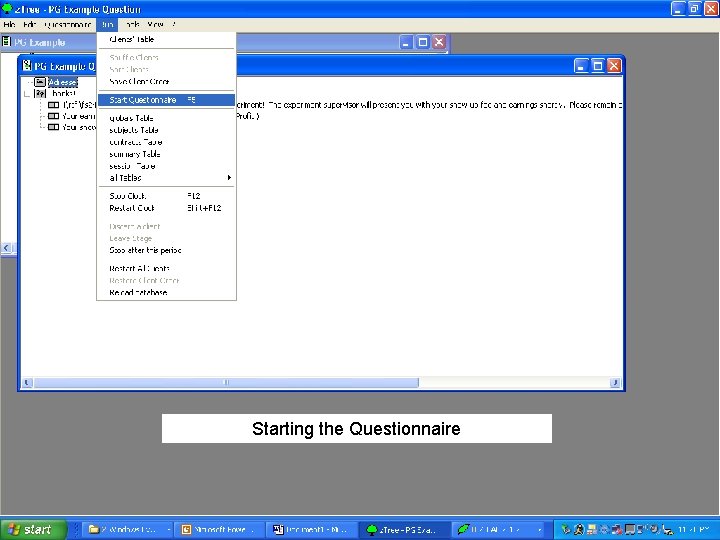720x540 pixels.
Task: Click the PG Example document icon
Action: pyautogui.click(x=6, y=42)
